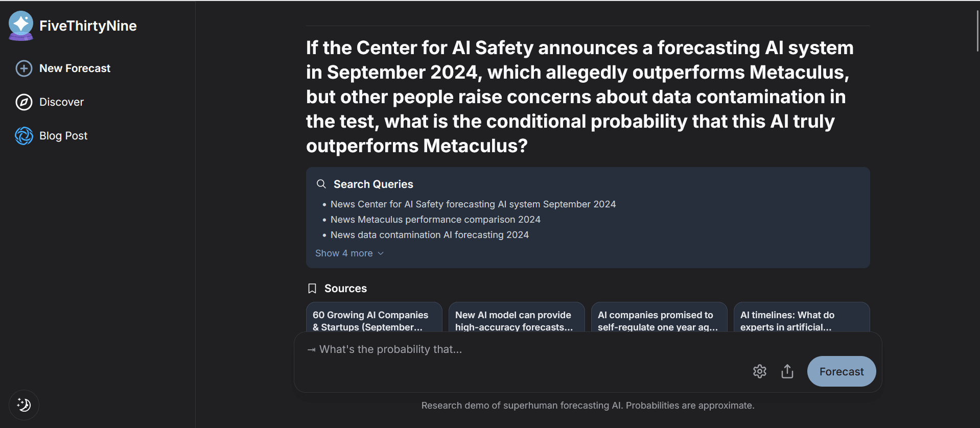Click the Sources bookmark icon
Screen dimensions: 980x428
coord(312,289)
